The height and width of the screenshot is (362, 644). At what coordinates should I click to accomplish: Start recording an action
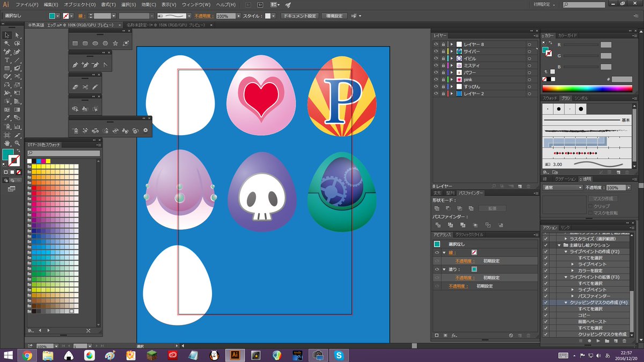[x=589, y=341]
